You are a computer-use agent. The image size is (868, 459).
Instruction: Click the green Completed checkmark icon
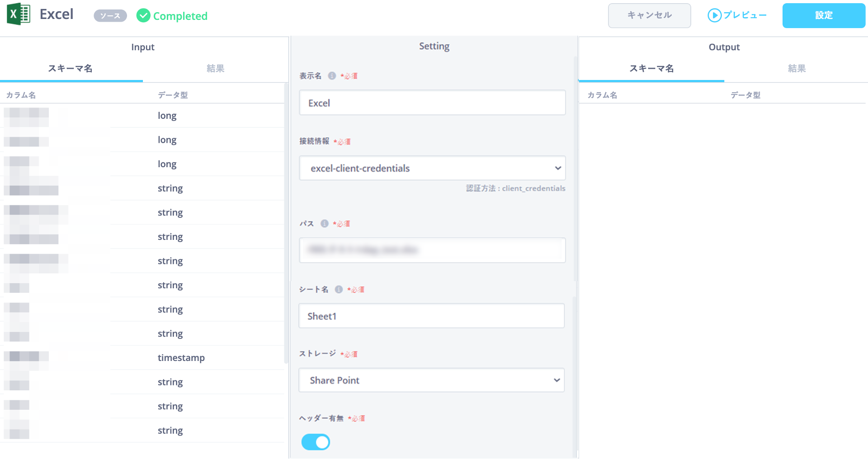click(x=143, y=16)
